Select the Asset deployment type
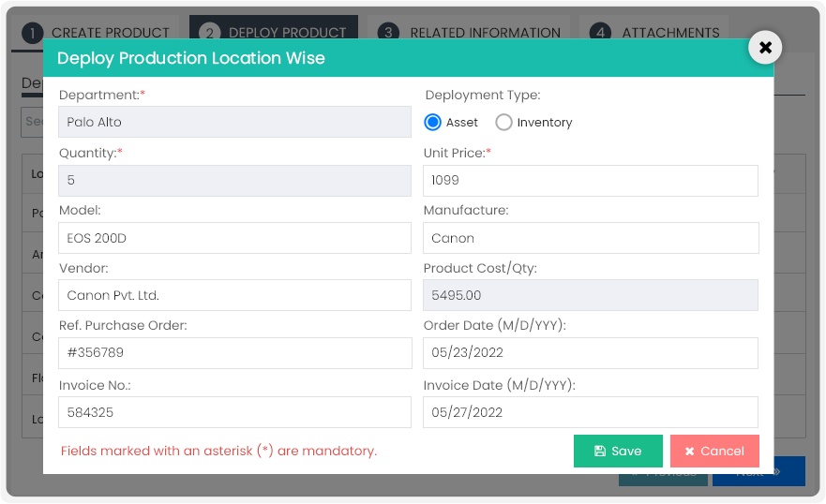The width and height of the screenshot is (826, 504). point(432,122)
